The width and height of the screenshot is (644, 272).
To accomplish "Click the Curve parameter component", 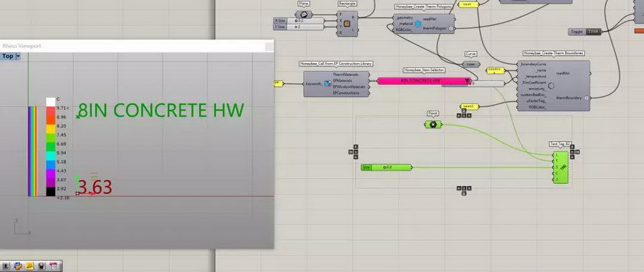I will tap(471, 64).
